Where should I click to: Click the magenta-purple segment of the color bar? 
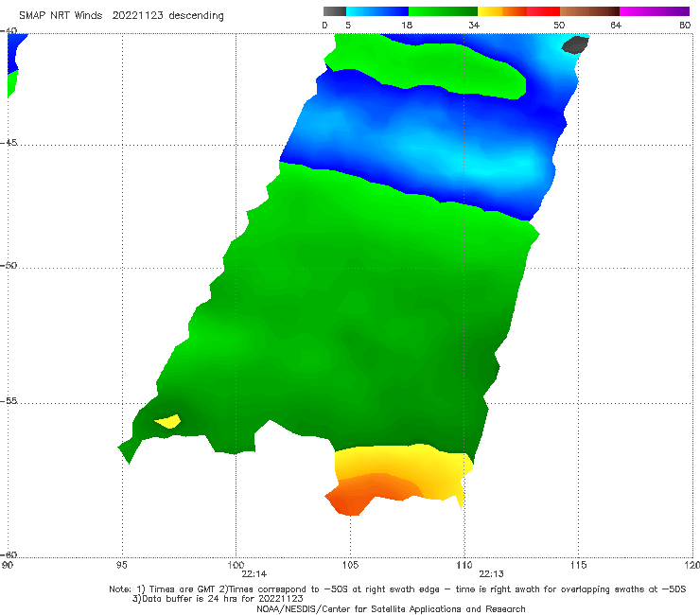(x=655, y=11)
